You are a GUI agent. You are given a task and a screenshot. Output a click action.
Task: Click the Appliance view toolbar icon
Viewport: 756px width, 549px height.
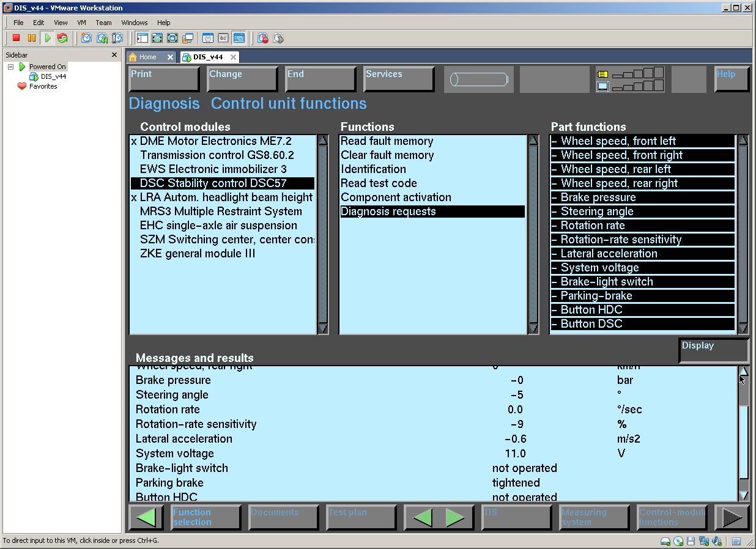click(x=223, y=38)
